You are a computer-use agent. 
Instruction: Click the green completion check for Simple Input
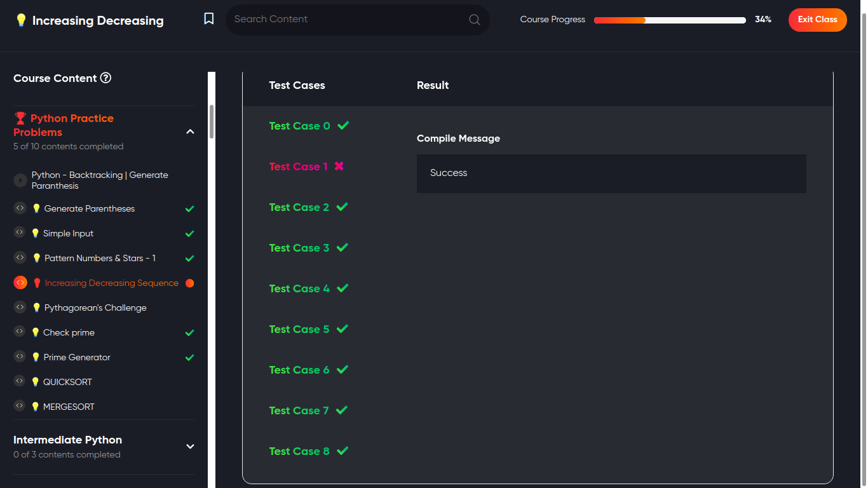[x=189, y=234]
